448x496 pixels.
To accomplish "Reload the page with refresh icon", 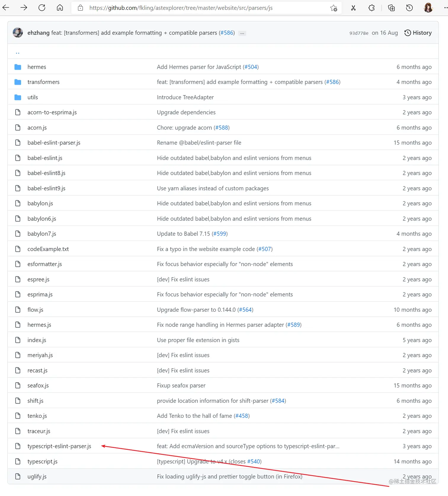I will [x=42, y=8].
